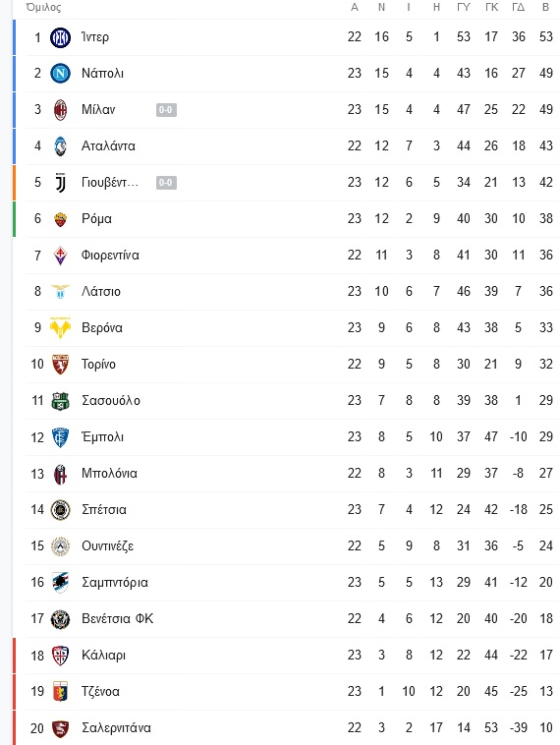This screenshot has width=560, height=745.
Task: Click the Genoa club crest
Action: 60,692
